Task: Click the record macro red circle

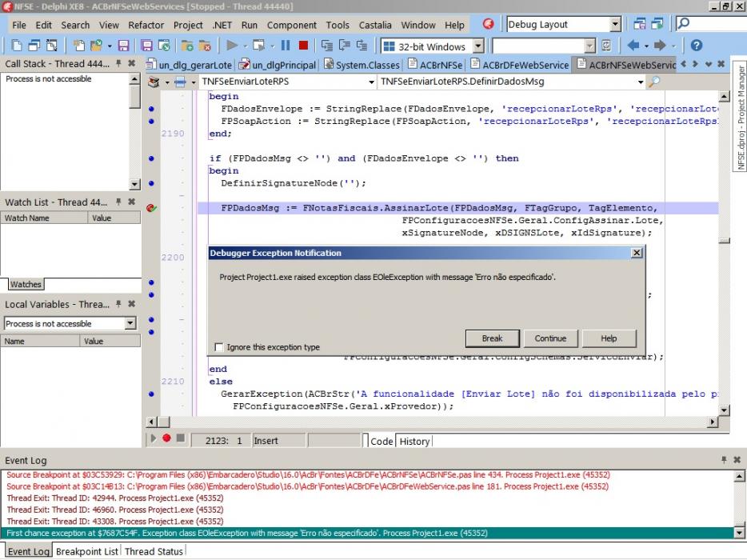Action: pos(166,438)
